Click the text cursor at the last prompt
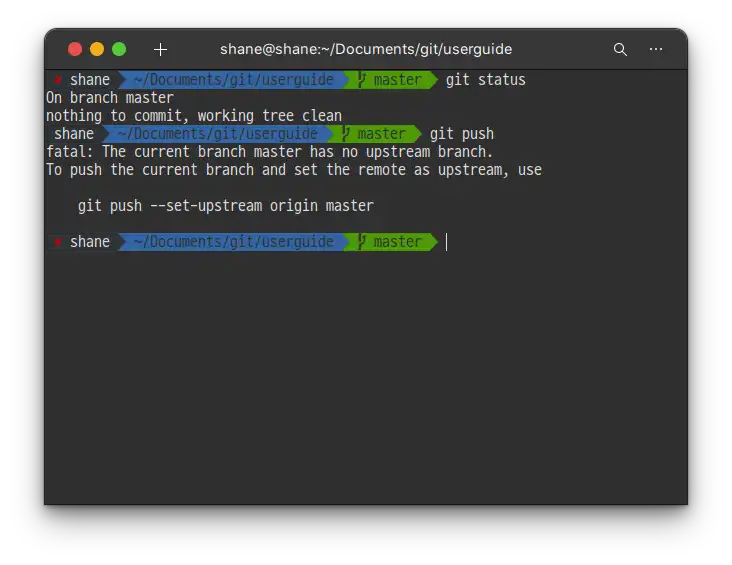The width and height of the screenshot is (732, 565). [446, 242]
